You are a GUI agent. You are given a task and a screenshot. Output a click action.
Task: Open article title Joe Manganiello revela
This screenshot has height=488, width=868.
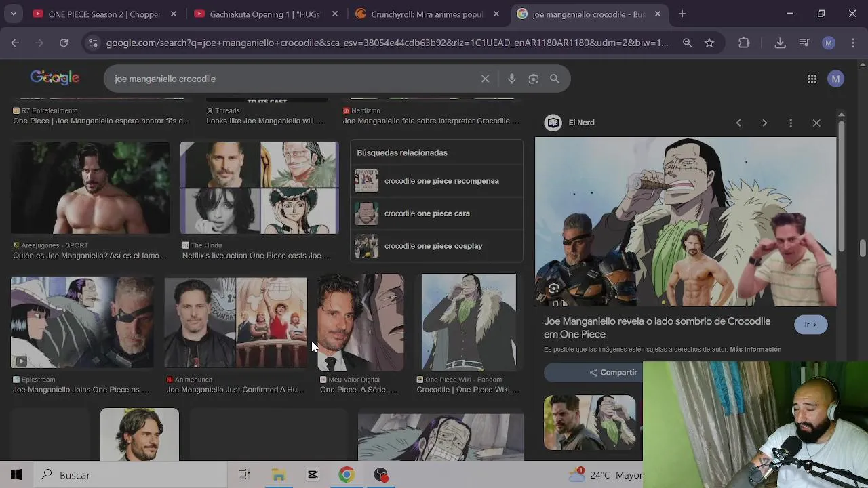tap(657, 327)
